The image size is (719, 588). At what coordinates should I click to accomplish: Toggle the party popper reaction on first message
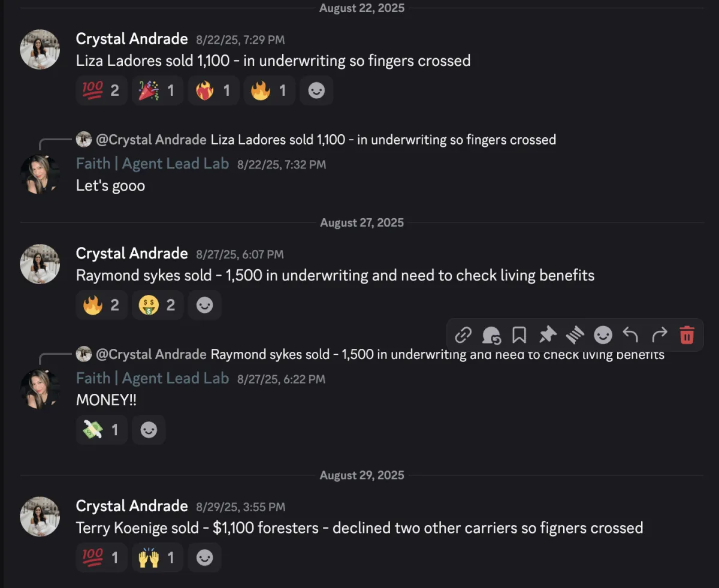pyautogui.click(x=157, y=91)
